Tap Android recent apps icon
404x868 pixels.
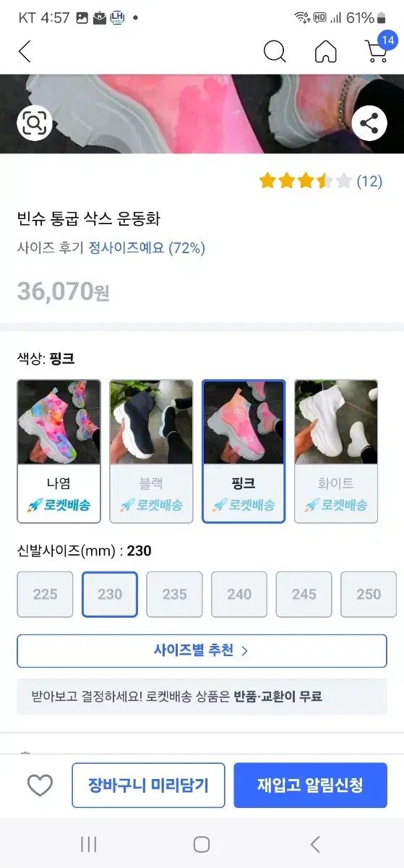pyautogui.click(x=89, y=844)
